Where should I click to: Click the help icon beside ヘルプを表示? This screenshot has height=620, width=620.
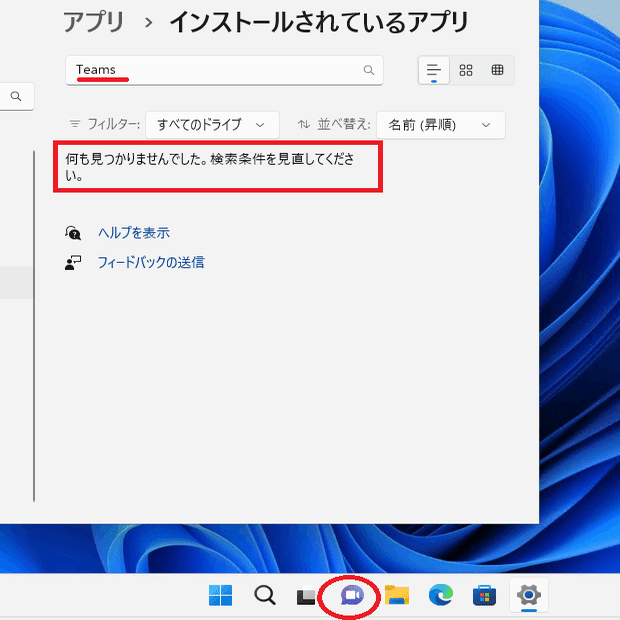click(73, 233)
